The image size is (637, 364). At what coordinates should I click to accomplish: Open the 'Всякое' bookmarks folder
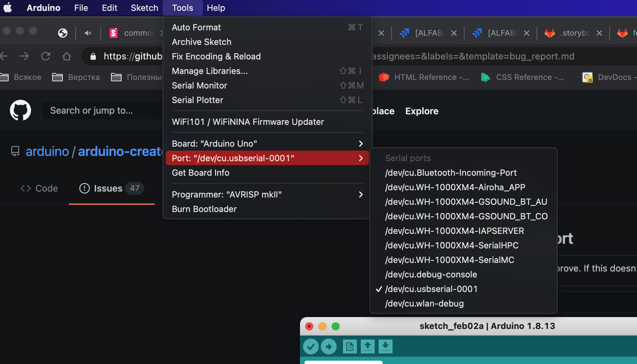[x=21, y=77]
